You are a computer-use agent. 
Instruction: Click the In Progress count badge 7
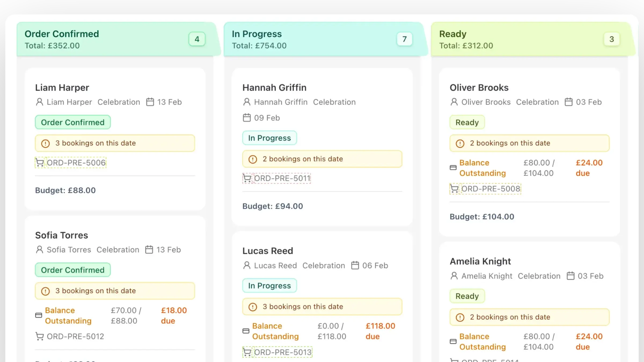[404, 39]
